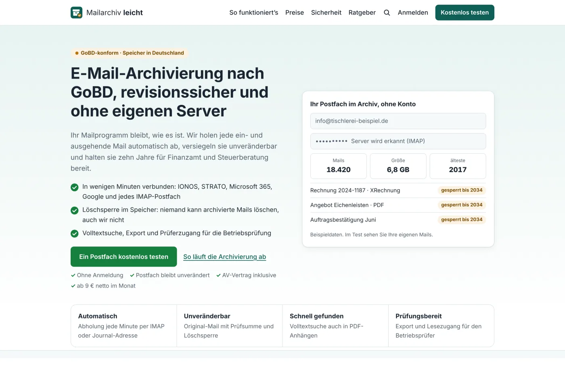This screenshot has height=392, width=565.
Task: Open So funktioniert's menu item
Action: [254, 13]
